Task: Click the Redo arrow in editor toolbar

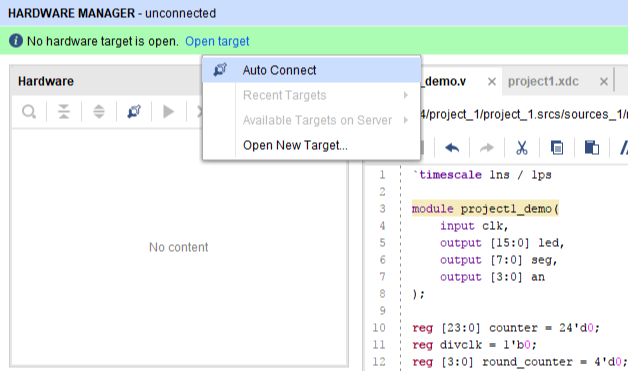Action: tap(487, 148)
